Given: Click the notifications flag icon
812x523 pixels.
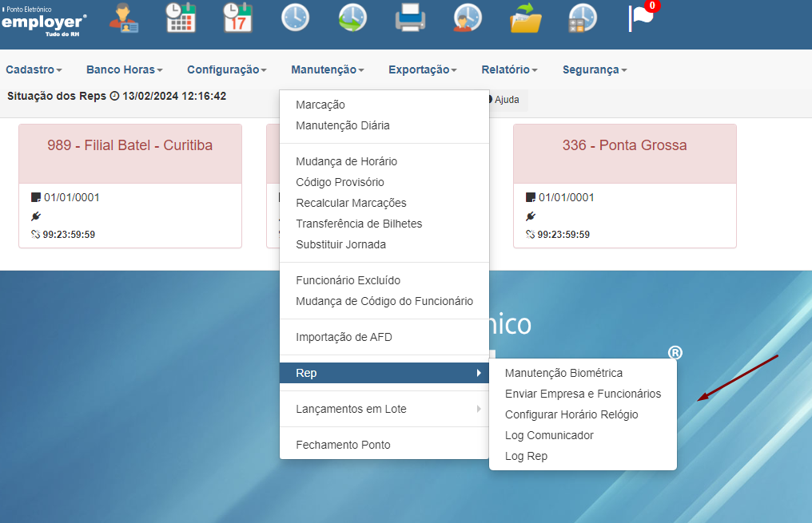Looking at the screenshot, I should pos(642,17).
